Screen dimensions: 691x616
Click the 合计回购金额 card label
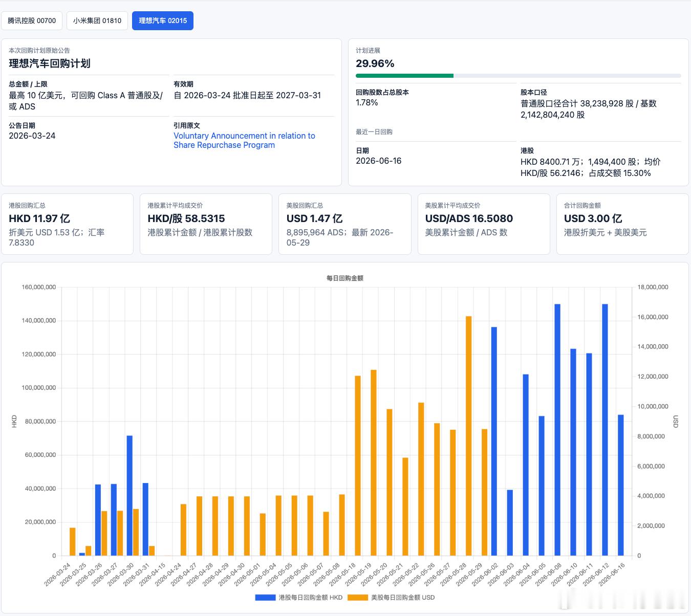tap(582, 205)
